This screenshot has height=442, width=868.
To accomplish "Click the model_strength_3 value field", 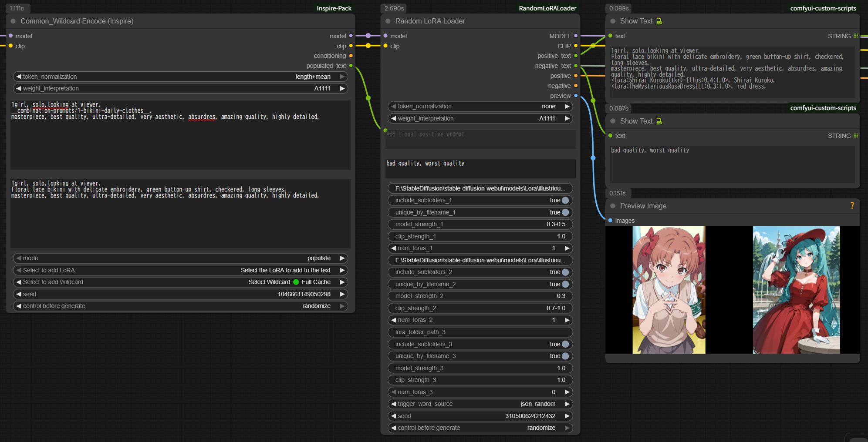I will coord(480,368).
